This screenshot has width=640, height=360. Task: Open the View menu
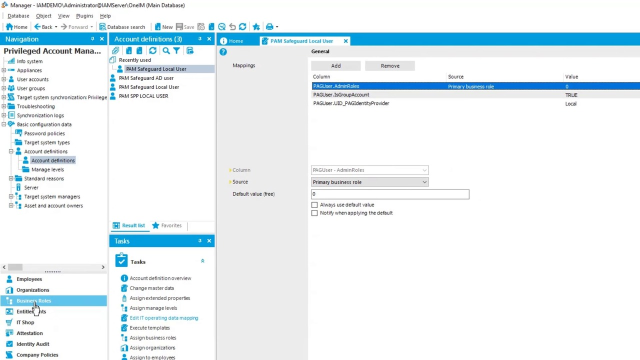[63, 16]
